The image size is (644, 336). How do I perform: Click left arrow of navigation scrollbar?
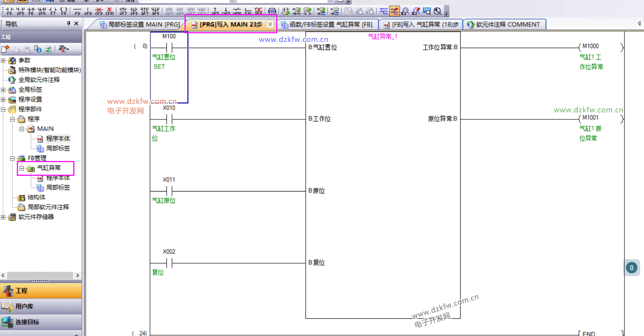[3, 275]
